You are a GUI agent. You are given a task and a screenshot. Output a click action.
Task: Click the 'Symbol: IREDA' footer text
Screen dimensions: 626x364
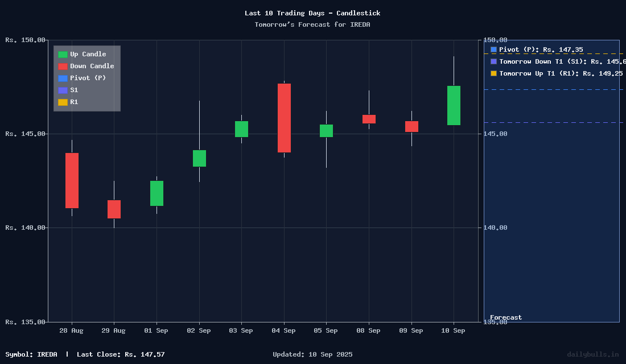tap(31, 354)
